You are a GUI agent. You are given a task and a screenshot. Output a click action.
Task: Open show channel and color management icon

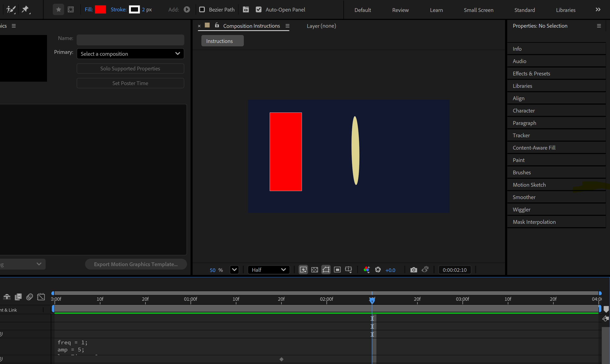click(x=367, y=270)
